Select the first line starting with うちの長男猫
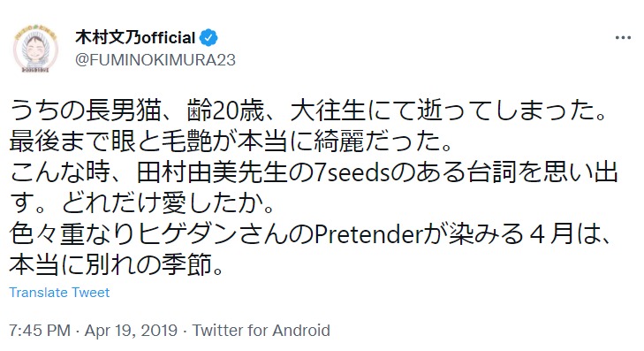 [308, 111]
